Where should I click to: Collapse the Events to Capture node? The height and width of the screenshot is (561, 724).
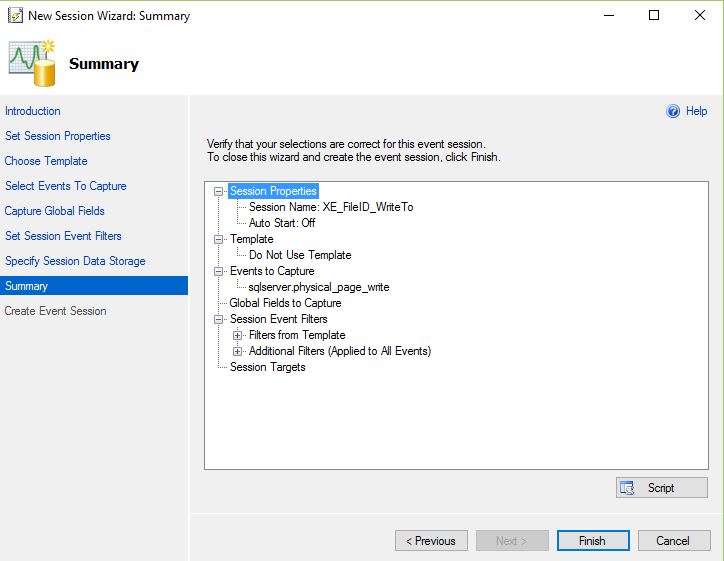[219, 271]
